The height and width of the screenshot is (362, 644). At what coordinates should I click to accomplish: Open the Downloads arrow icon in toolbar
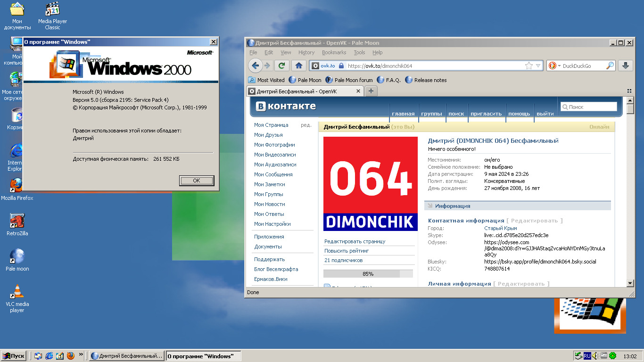pos(626,66)
